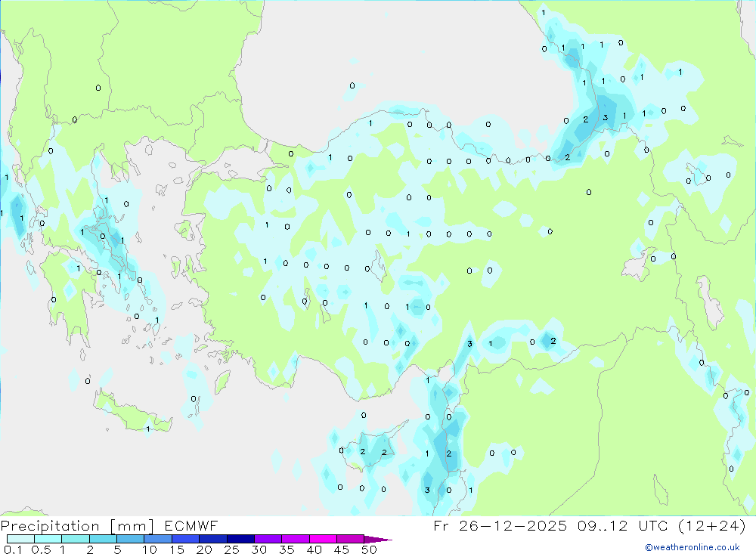Pick the 20–25 mm legend color swatch
Viewport: 756px width, 554px height.
(212, 539)
